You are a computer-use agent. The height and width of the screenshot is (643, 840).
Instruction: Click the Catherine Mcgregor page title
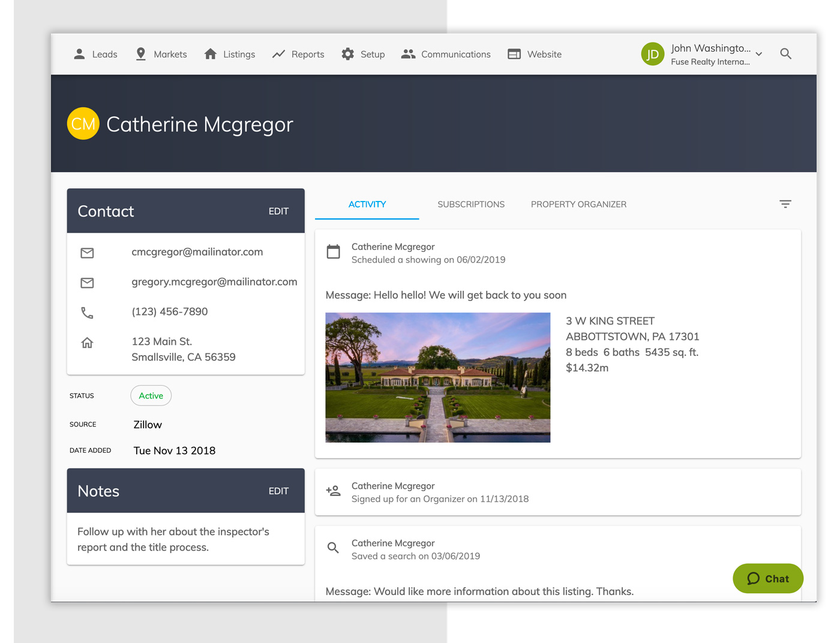click(200, 124)
